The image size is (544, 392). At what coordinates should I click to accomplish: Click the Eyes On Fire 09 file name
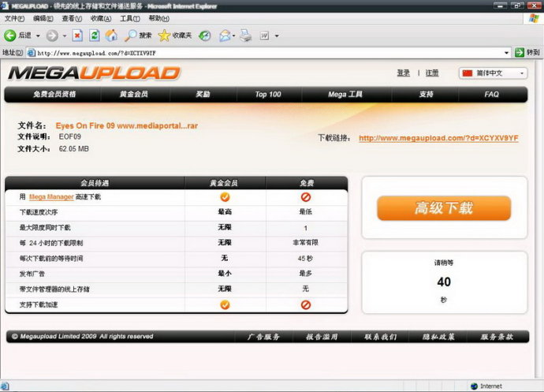pos(127,125)
